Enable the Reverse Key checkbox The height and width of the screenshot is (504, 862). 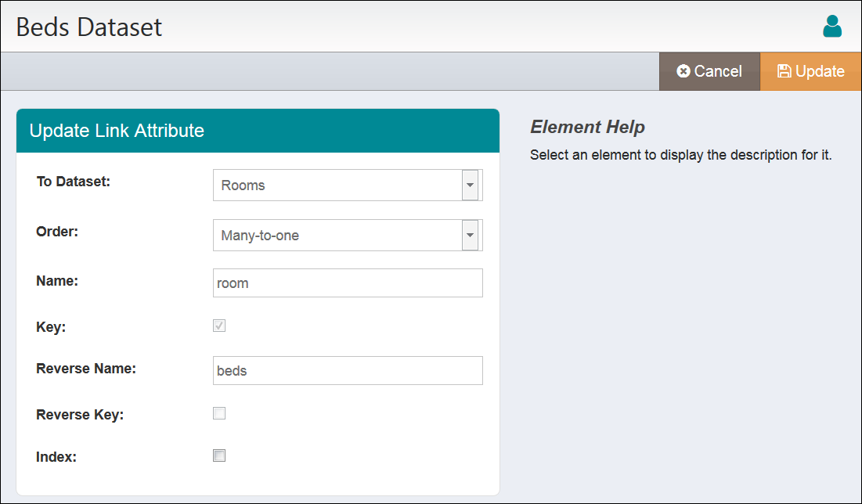point(219,413)
